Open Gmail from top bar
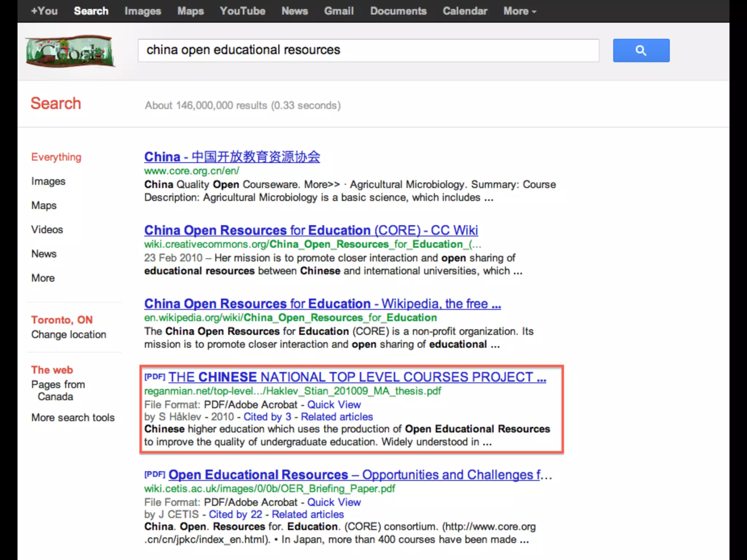747x560 pixels. [338, 11]
